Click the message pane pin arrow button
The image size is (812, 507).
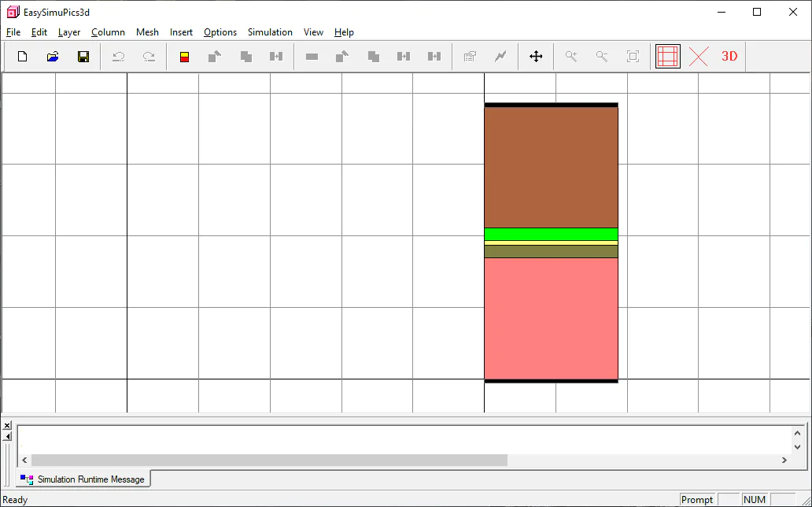(7, 436)
